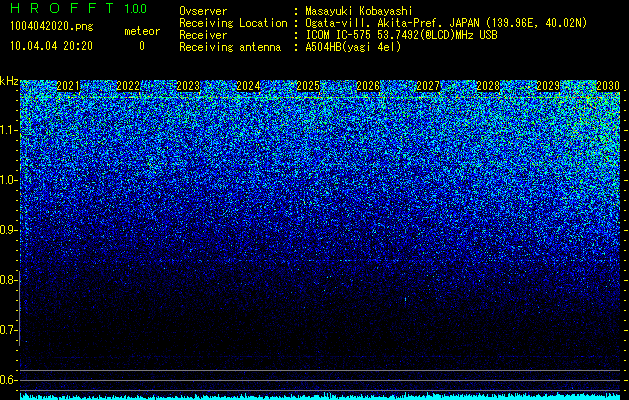Click the 2026 time marker
Screen dimensions: 629x400
click(x=368, y=86)
